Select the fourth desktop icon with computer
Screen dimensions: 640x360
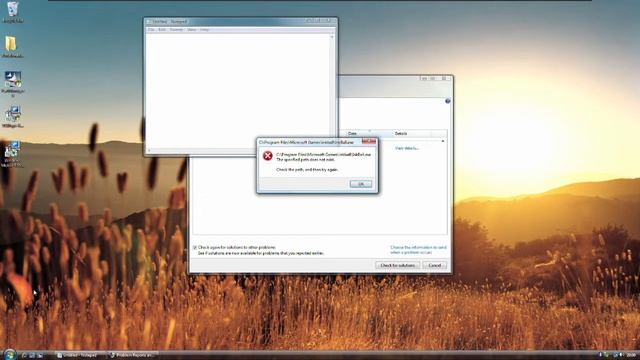click(x=13, y=117)
